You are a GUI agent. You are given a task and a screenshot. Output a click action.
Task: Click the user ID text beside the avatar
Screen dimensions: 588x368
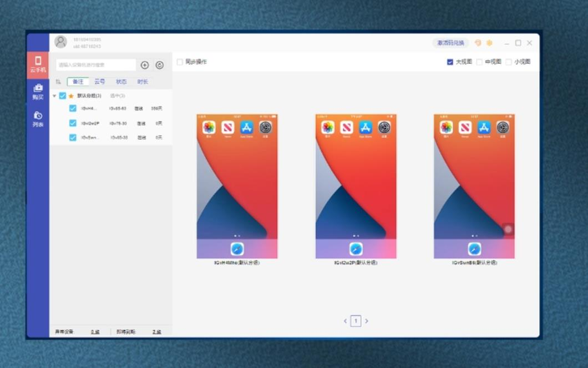pyautogui.click(x=87, y=47)
